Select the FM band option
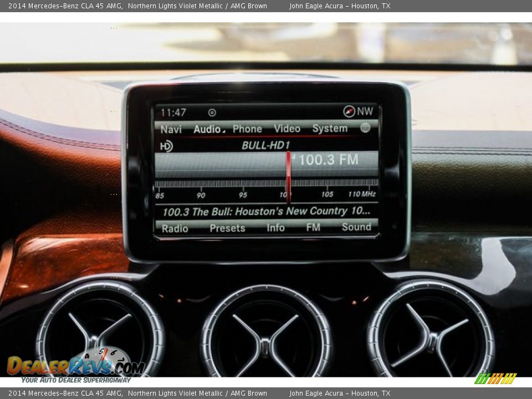 coord(313,227)
